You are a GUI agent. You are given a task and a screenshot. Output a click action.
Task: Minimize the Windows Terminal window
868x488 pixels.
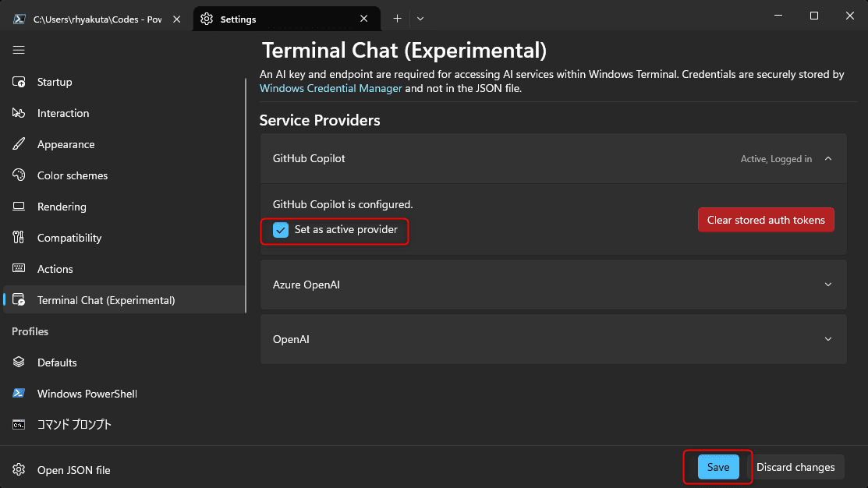tap(778, 16)
